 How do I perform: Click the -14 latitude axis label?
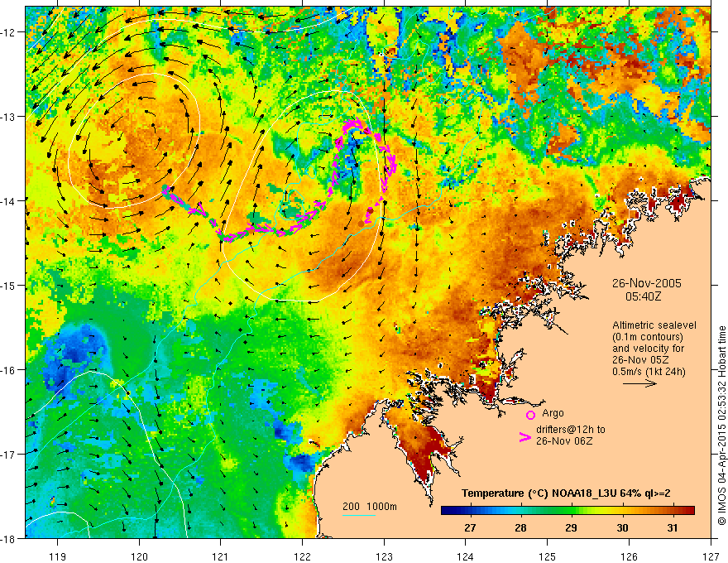pyautogui.click(x=9, y=200)
